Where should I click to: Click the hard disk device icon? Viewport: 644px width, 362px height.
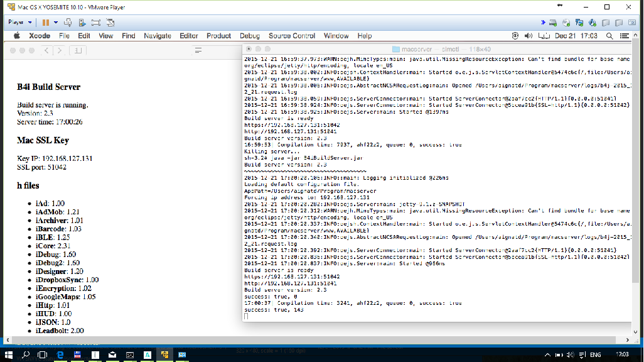tap(553, 23)
